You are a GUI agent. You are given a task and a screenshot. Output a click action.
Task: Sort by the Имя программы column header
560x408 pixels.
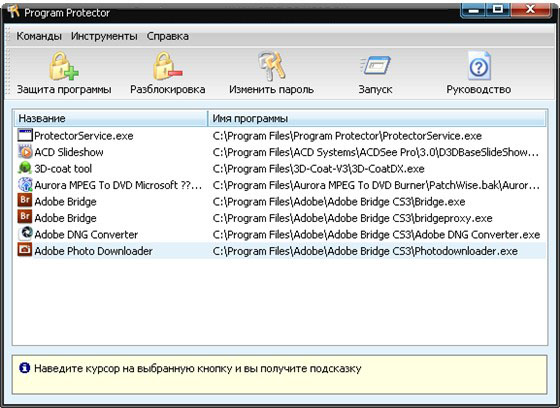click(377, 118)
